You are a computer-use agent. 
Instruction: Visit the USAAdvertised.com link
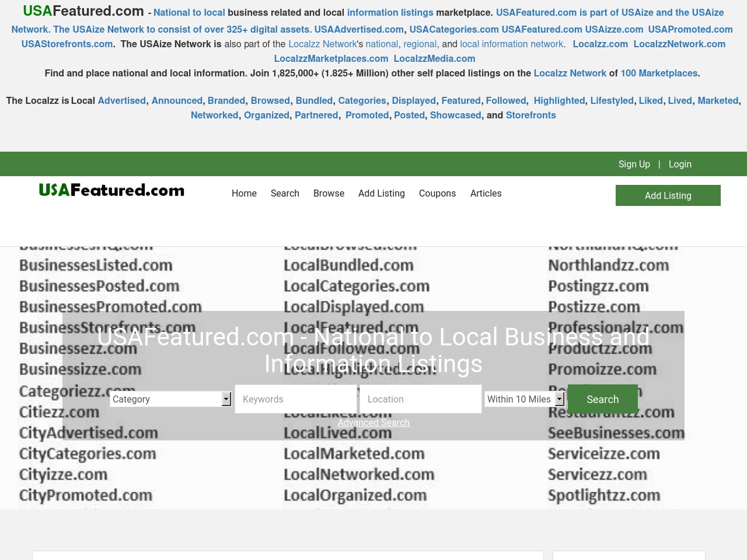pyautogui.click(x=359, y=29)
